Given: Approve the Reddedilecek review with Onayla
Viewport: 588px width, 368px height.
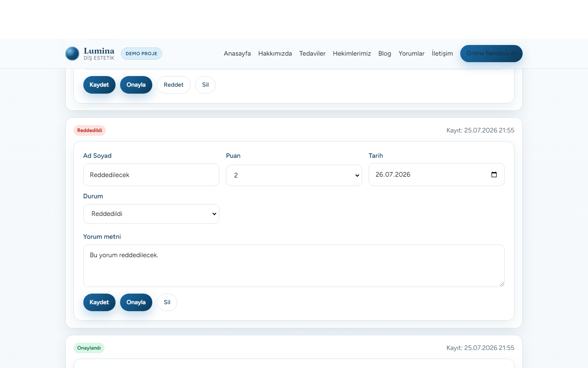Looking at the screenshot, I should click(x=136, y=303).
